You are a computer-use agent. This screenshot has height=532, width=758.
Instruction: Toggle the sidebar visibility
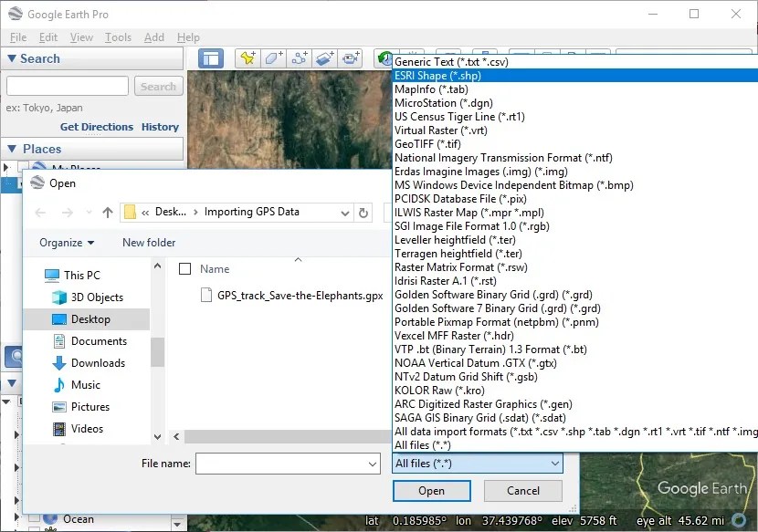(x=211, y=57)
